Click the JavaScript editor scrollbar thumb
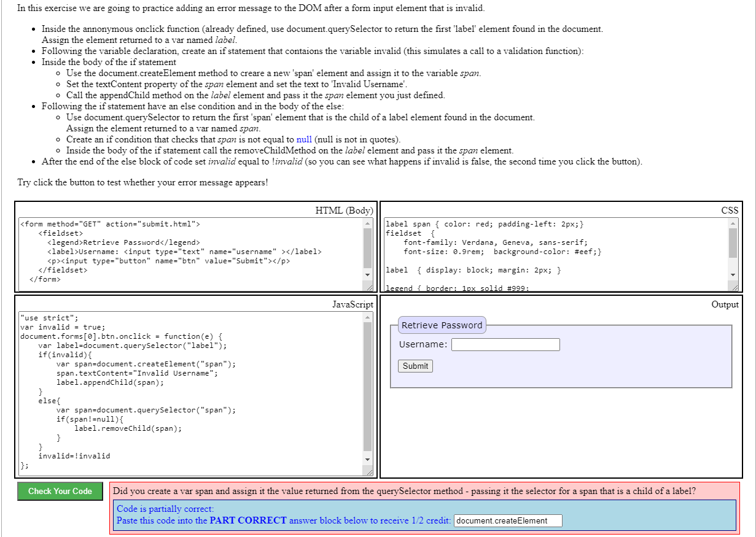The width and height of the screenshot is (756, 537). 368,387
